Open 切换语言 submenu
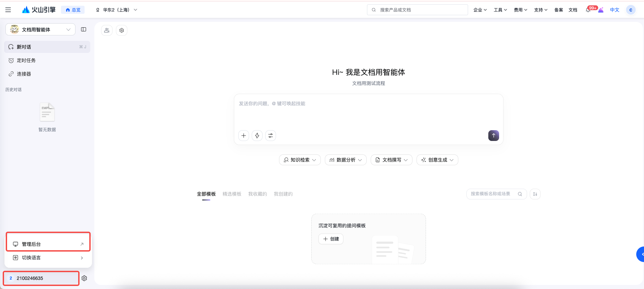This screenshot has width=644, height=289. click(x=48, y=258)
